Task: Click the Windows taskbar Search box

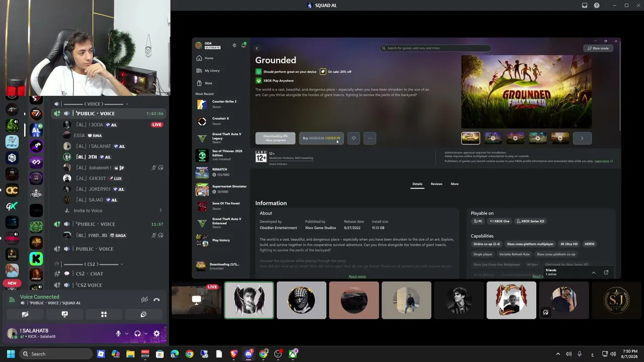Action: 56,354
